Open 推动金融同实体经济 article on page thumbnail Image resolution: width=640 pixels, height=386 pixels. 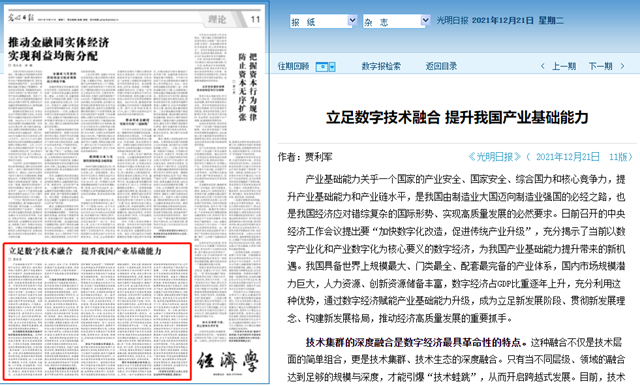[58, 49]
